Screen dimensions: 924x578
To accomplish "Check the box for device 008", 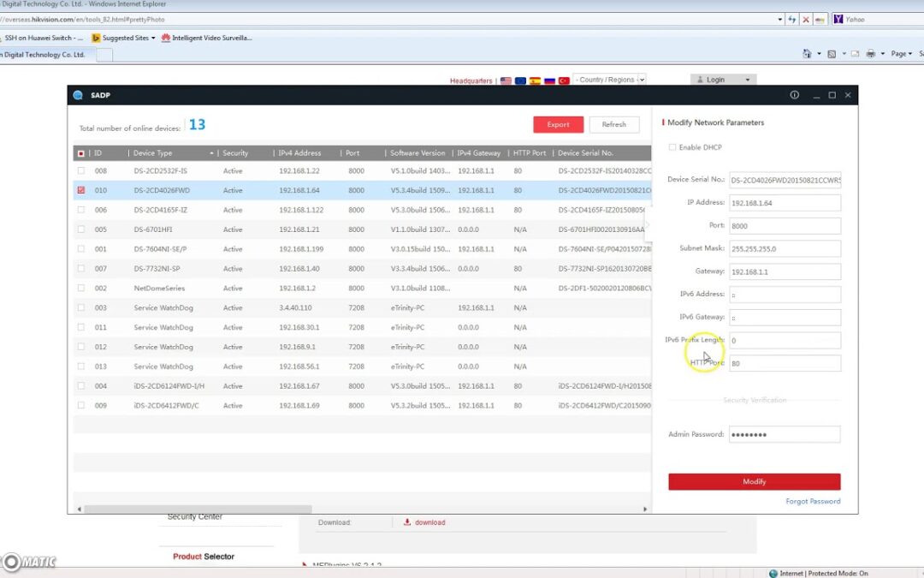I will [x=81, y=171].
